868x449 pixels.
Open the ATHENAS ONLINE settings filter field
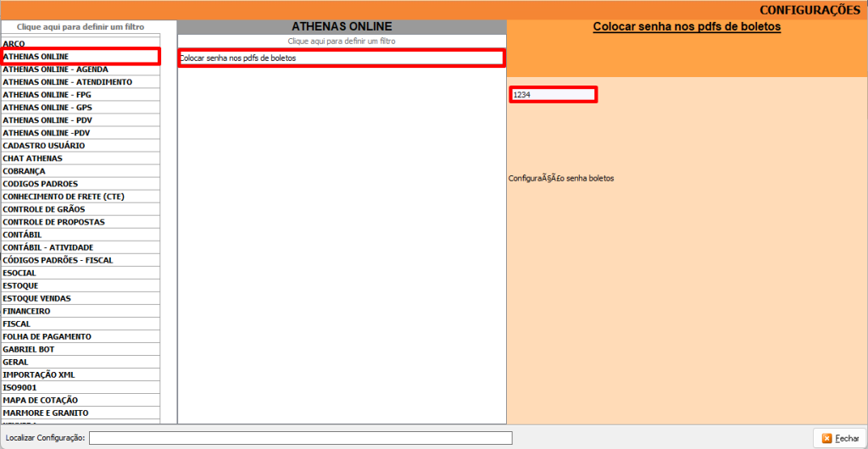[x=342, y=41]
